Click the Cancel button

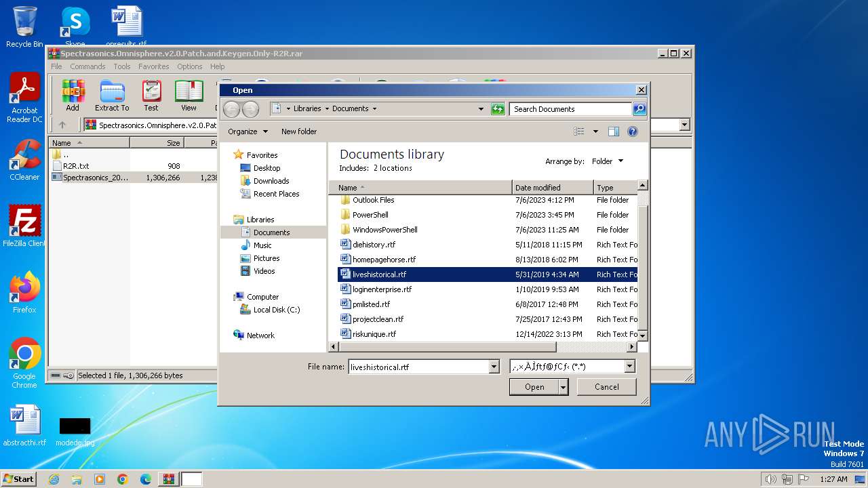click(607, 387)
